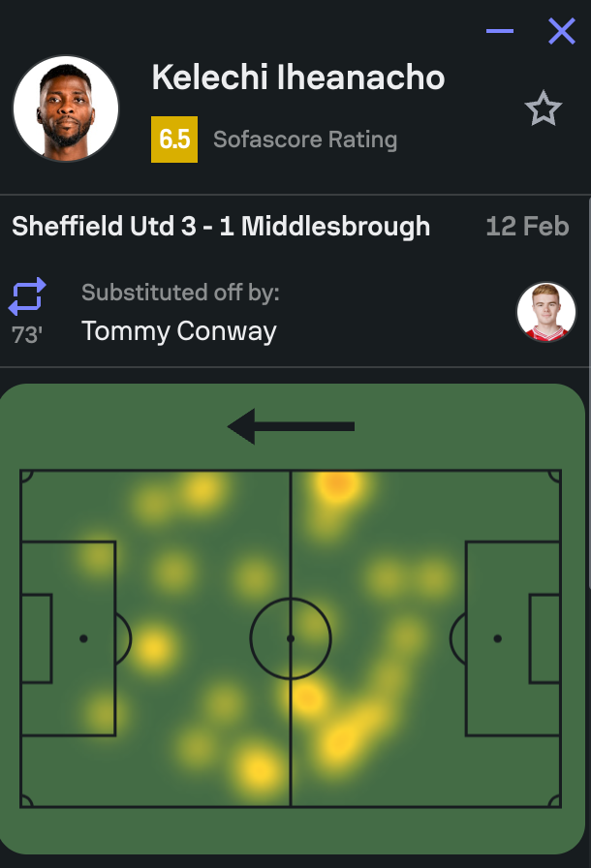Minimize the player details popup

pyautogui.click(x=500, y=32)
